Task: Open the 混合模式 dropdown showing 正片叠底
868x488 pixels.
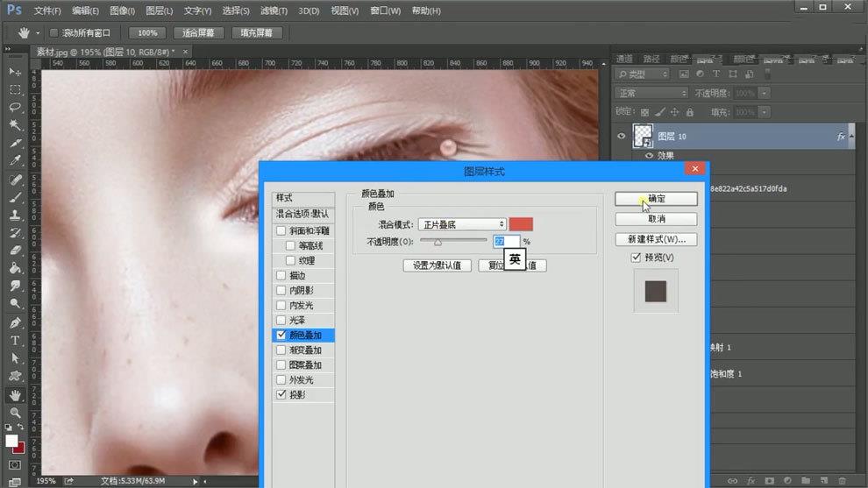Action: [462, 225]
